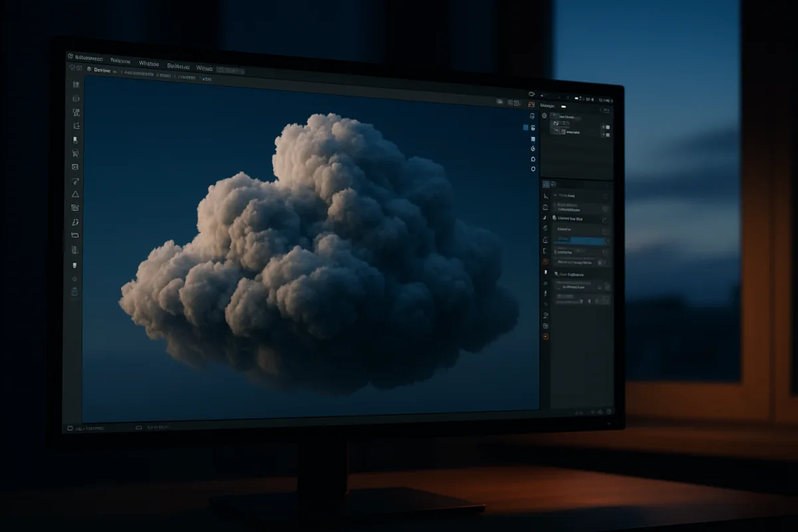
Task: Select the red-orange last tab in the properties column
Action: [x=546, y=337]
